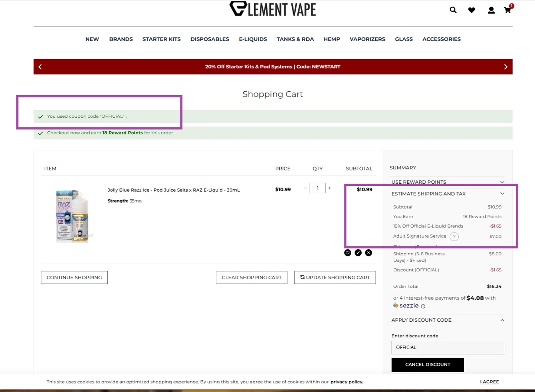Select the "Checkout now and earn" reward message
Viewport: 535px width, 392px height.
tap(111, 133)
